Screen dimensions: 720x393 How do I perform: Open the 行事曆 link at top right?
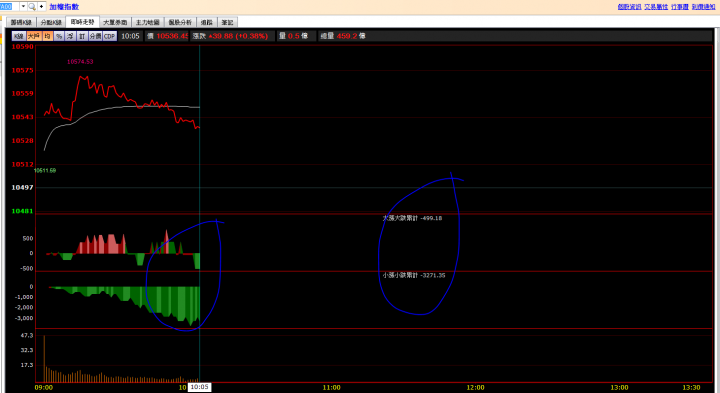point(680,6)
